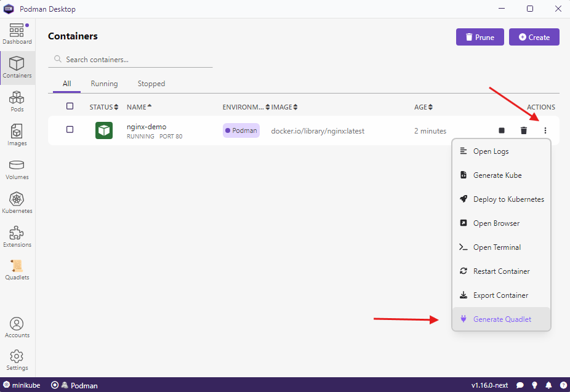This screenshot has width=570, height=392.
Task: Open Kubernetes sidebar section
Action: click(x=17, y=203)
